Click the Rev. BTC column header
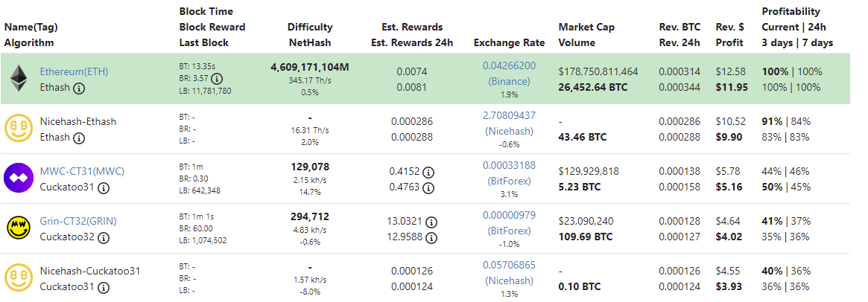This screenshot has width=868, height=302. (x=679, y=27)
